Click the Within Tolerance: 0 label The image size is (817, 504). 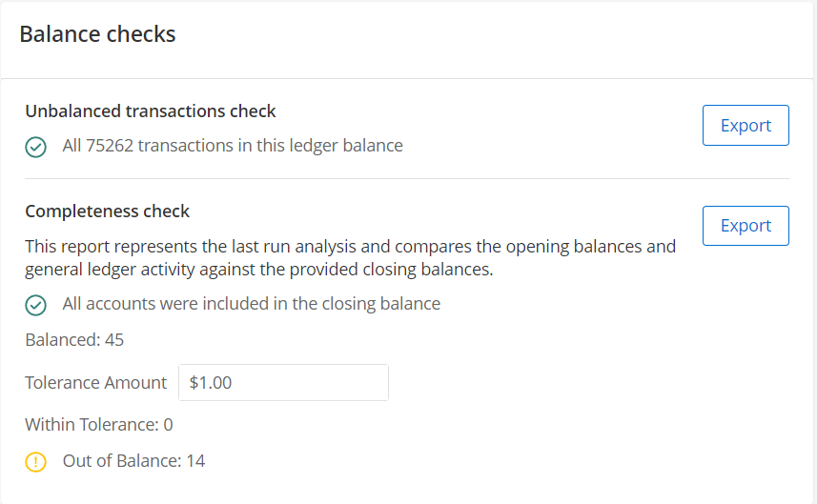pyautogui.click(x=99, y=425)
